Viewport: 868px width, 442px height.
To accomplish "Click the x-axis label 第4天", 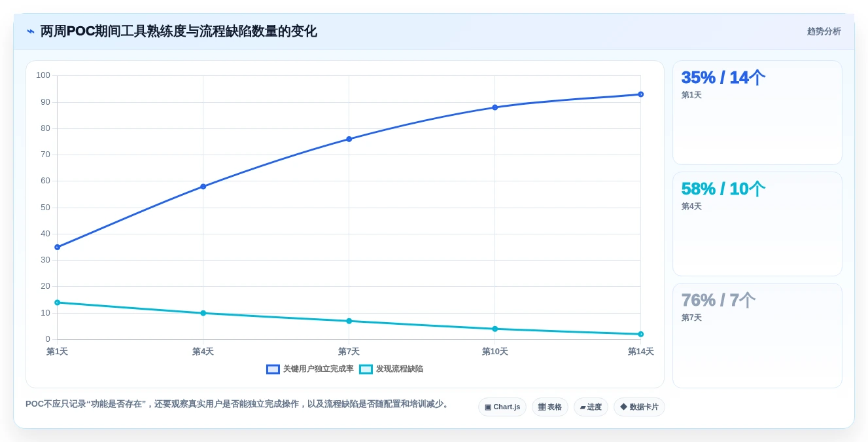I will tap(203, 352).
